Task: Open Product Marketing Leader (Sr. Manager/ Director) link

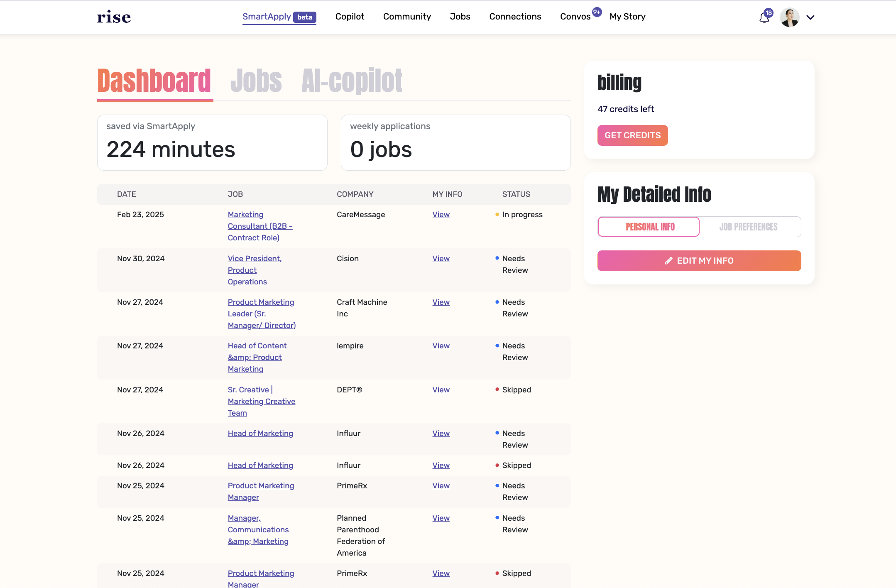Action: pyautogui.click(x=262, y=314)
